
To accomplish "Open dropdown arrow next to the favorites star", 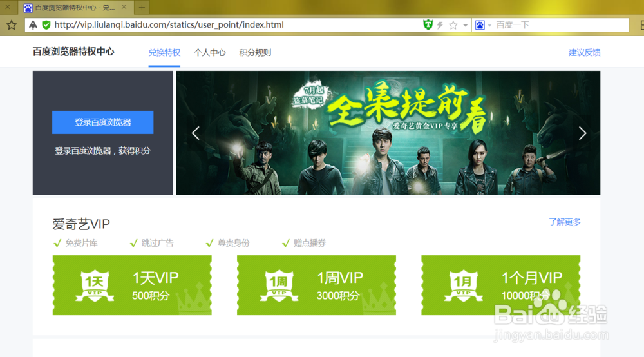I will click(466, 26).
